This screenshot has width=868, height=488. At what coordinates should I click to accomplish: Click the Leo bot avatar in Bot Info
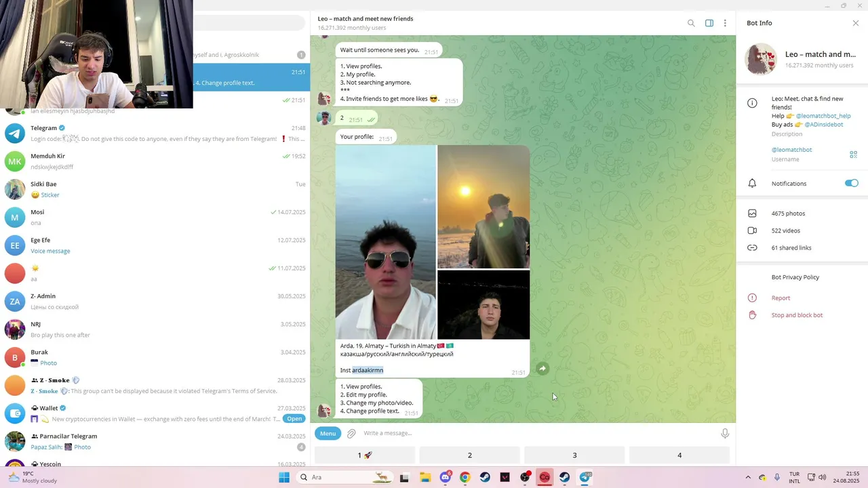[x=761, y=59]
